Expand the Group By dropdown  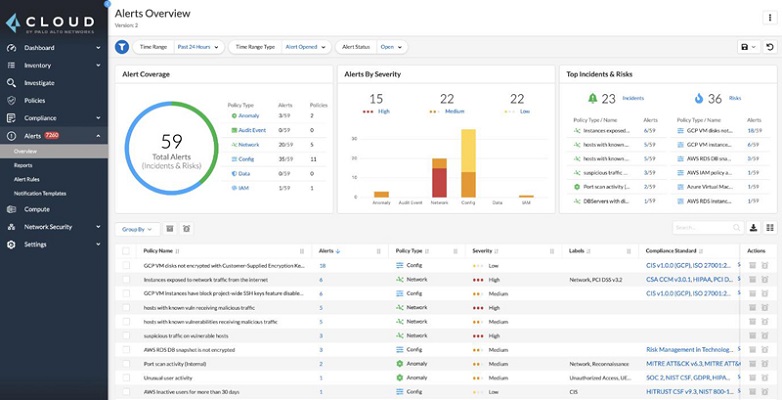click(x=137, y=229)
